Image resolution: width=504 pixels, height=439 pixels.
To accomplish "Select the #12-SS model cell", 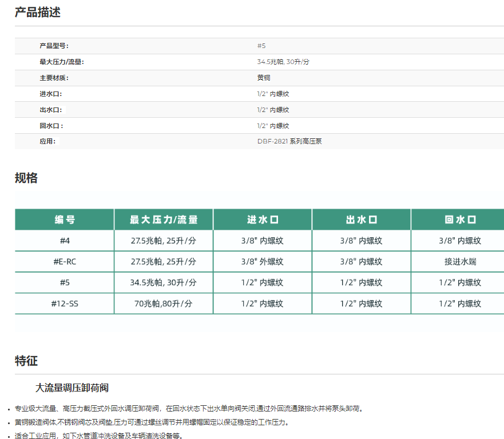I will (x=65, y=304).
